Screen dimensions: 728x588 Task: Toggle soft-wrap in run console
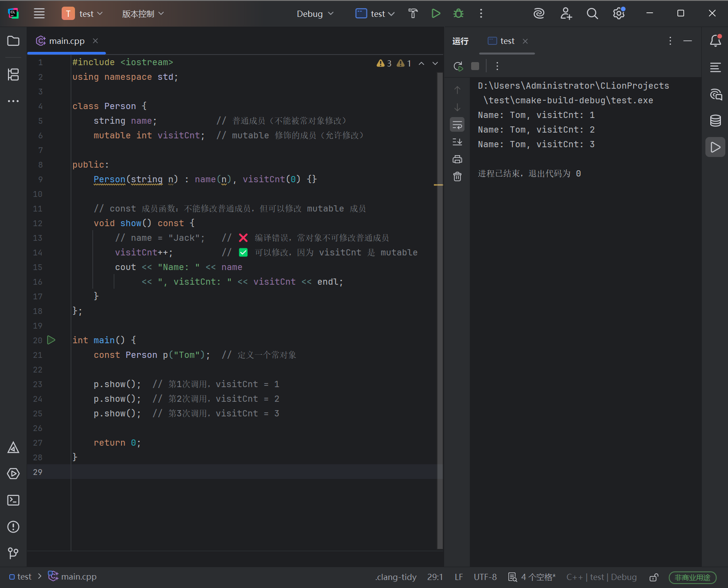[457, 125]
